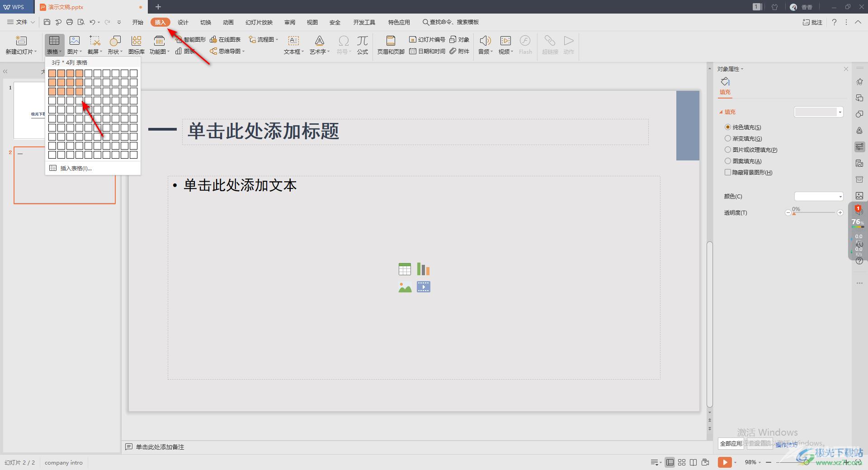
Task: Open the Slide Show (幻灯片放映) tab
Action: (259, 22)
